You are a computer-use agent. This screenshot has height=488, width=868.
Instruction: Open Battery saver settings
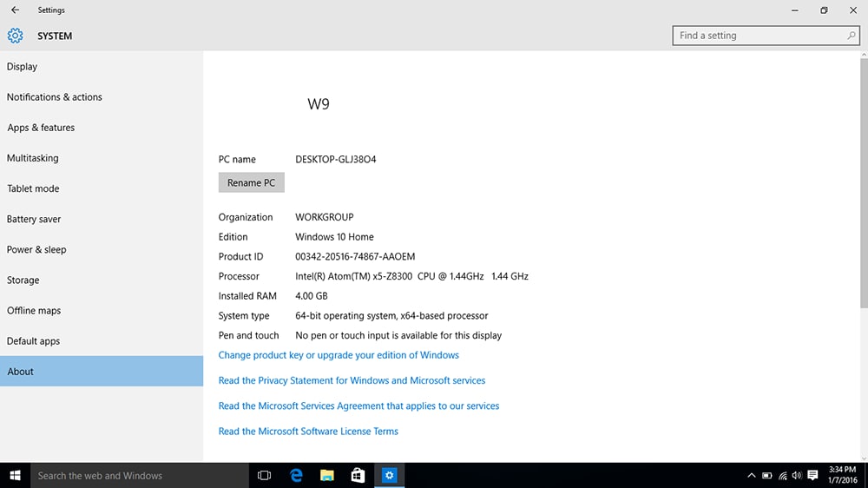[102, 219]
